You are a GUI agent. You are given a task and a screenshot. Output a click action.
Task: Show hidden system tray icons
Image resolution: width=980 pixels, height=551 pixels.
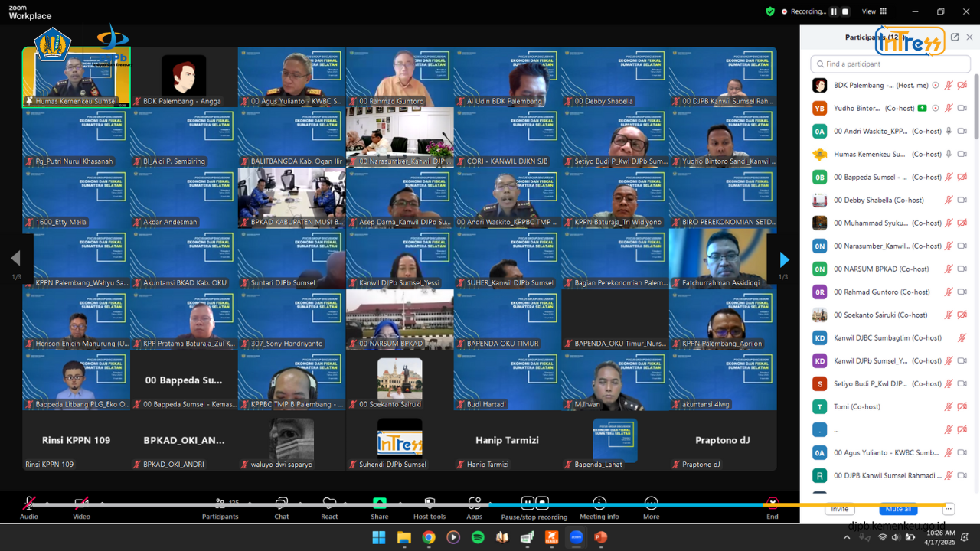(x=847, y=537)
